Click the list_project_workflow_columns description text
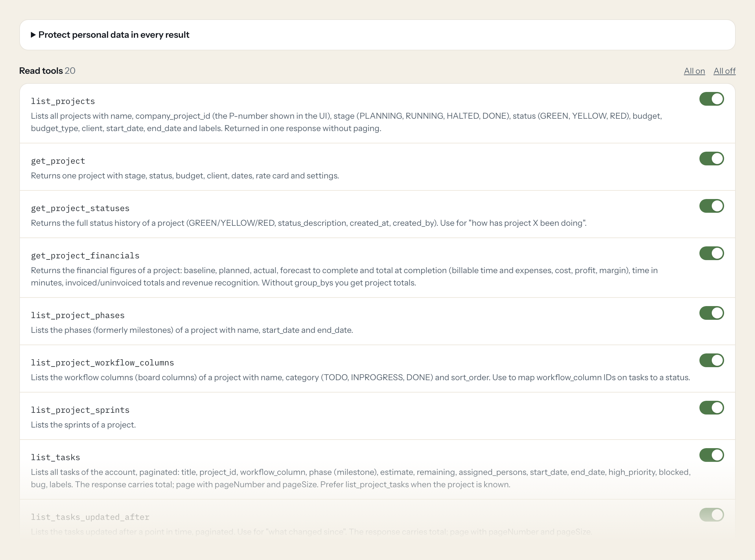 tap(360, 377)
